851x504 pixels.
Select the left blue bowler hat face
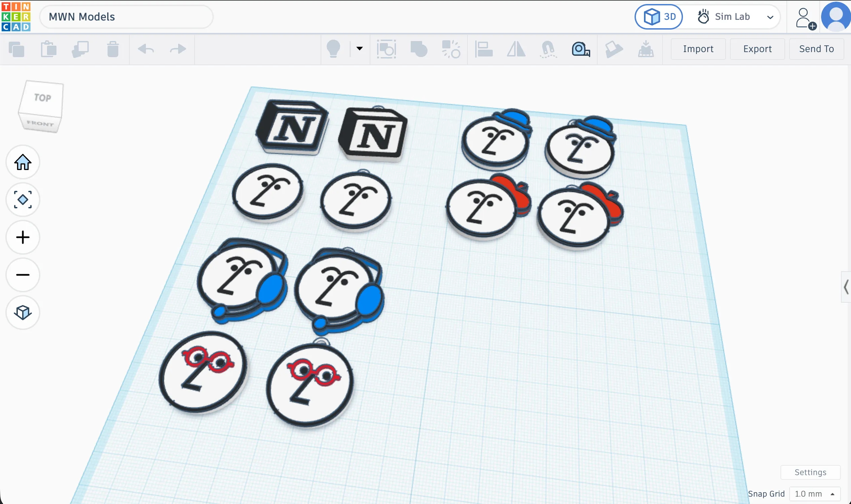[x=497, y=140]
